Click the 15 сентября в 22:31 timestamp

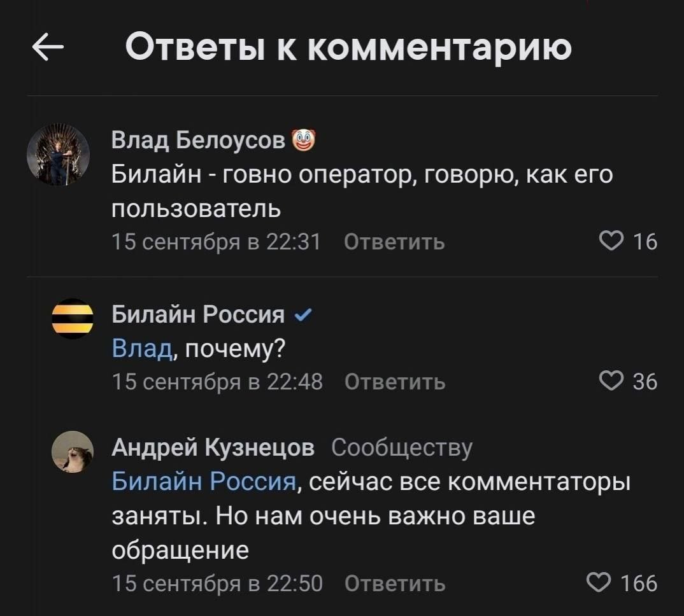tap(217, 242)
